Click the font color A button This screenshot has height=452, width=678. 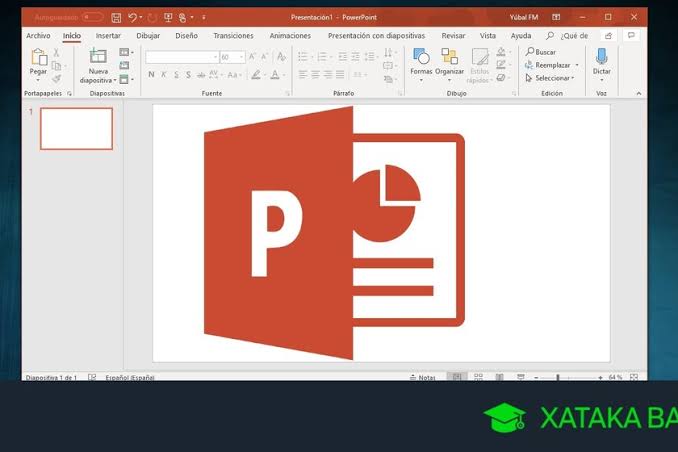point(275,74)
